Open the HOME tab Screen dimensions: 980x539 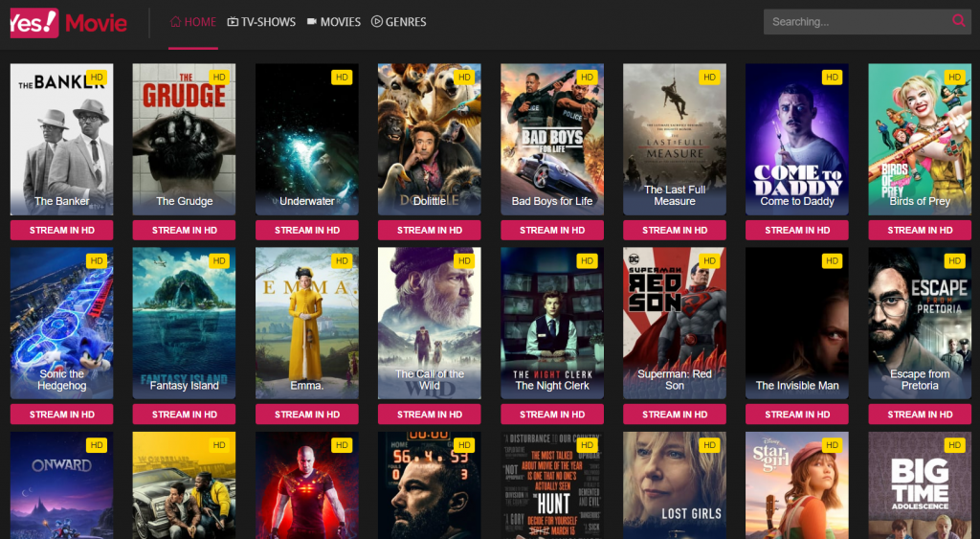coord(193,22)
